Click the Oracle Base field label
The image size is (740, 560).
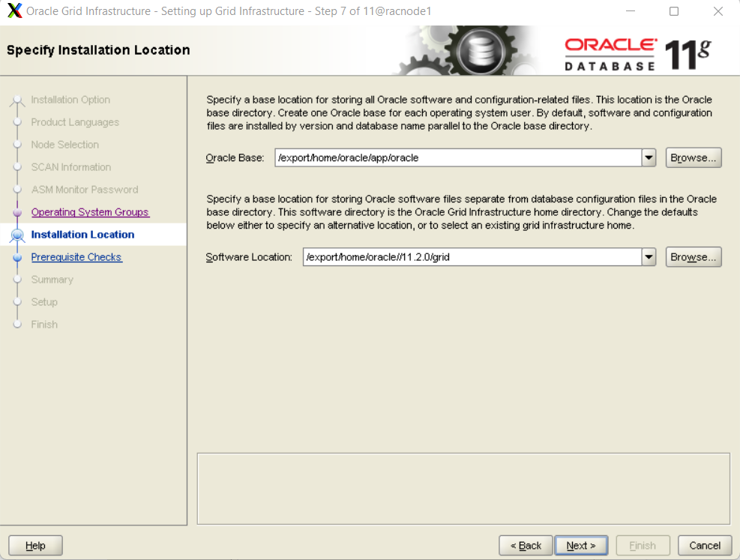[x=235, y=158]
